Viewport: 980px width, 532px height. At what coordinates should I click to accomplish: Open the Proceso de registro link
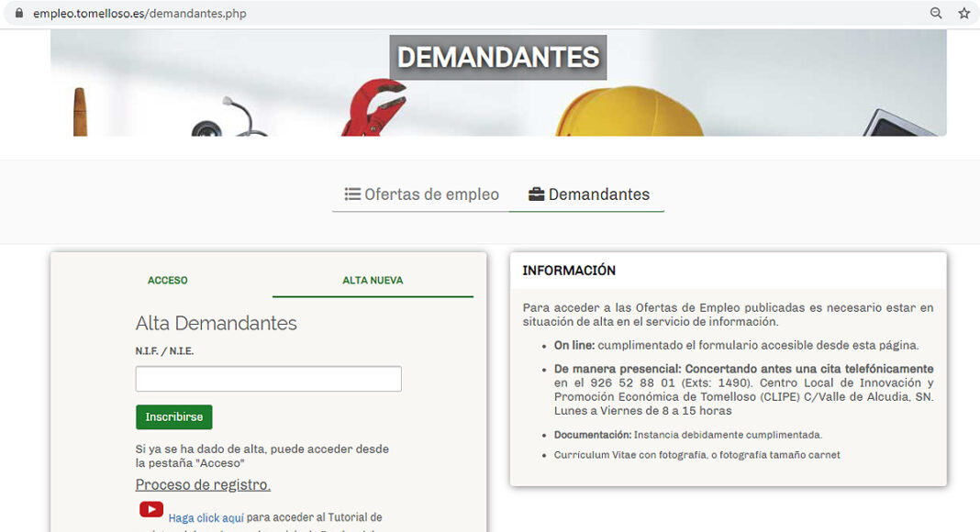click(x=203, y=484)
